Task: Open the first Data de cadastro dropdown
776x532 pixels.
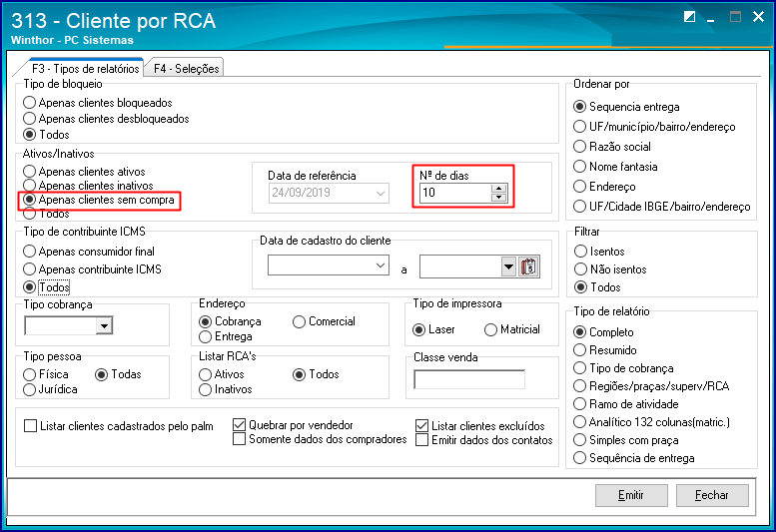Action: coord(381,266)
